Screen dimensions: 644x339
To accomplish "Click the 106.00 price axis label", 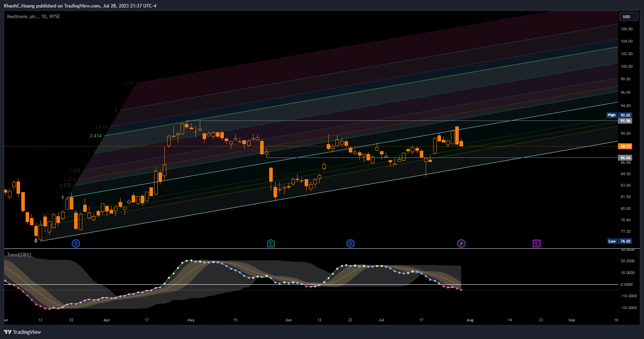I will click(x=627, y=29).
